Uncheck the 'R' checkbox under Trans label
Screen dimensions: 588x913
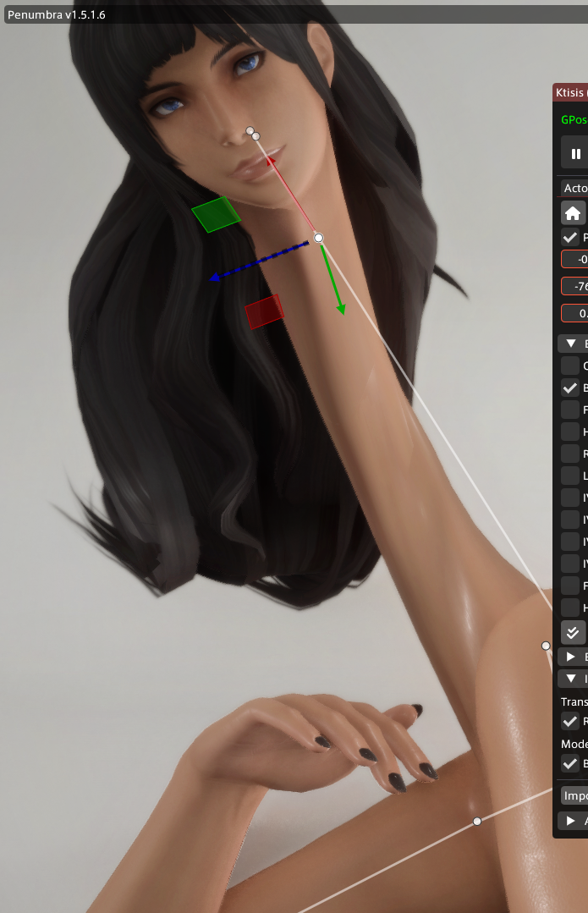pos(570,721)
